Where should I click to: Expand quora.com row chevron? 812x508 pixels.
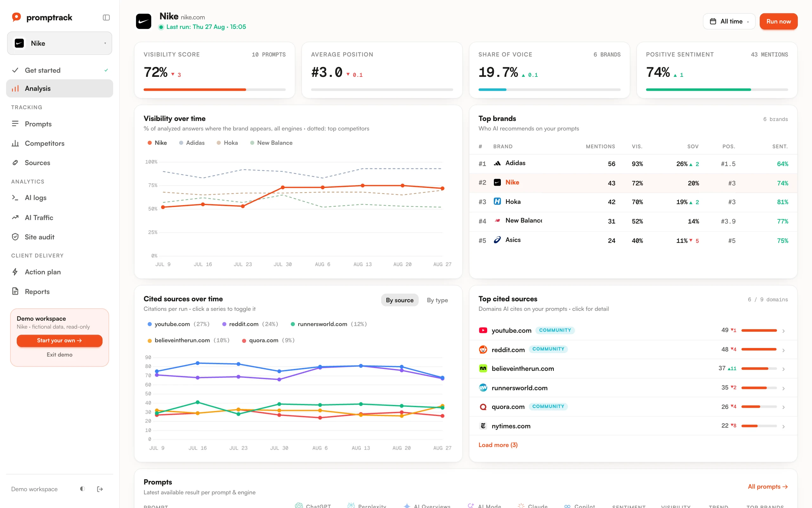click(x=783, y=407)
